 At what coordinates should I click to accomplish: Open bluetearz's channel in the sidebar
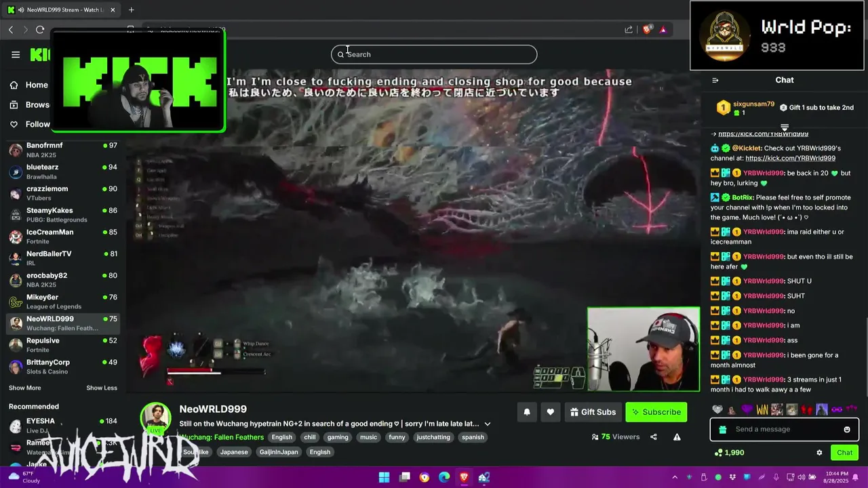(62, 171)
